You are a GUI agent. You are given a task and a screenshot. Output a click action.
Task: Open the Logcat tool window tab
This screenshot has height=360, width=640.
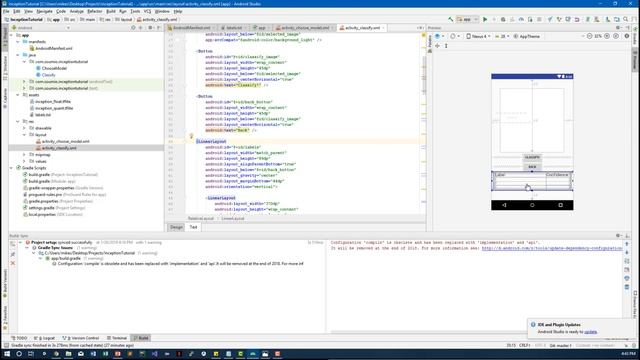[x=45, y=338]
